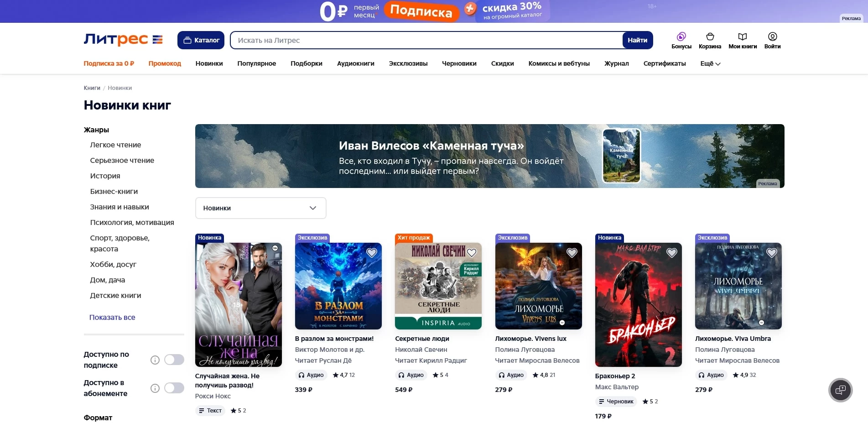Image resolution: width=868 pixels, height=423 pixels.
Task: Open the Корзина shopping cart
Action: [710, 37]
